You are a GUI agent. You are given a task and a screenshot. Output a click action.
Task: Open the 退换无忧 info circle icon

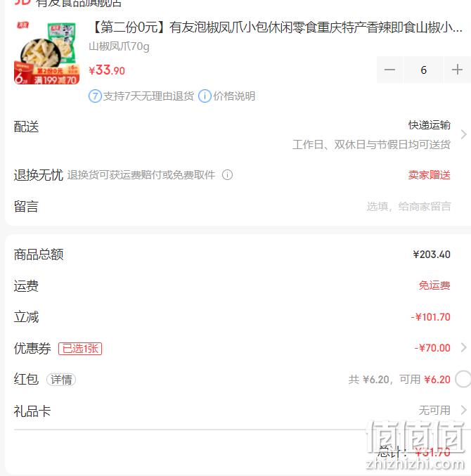tap(227, 175)
